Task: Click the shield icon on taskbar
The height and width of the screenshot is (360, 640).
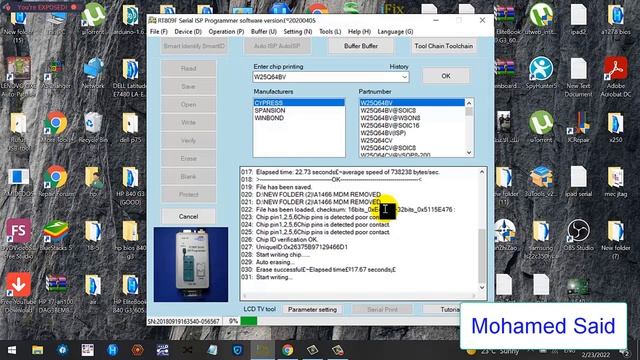Action: pyautogui.click(x=238, y=350)
